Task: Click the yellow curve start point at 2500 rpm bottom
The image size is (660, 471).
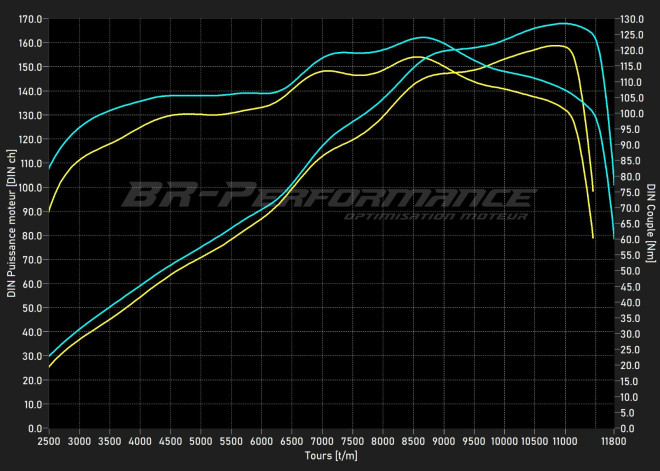Action: pyautogui.click(x=49, y=367)
